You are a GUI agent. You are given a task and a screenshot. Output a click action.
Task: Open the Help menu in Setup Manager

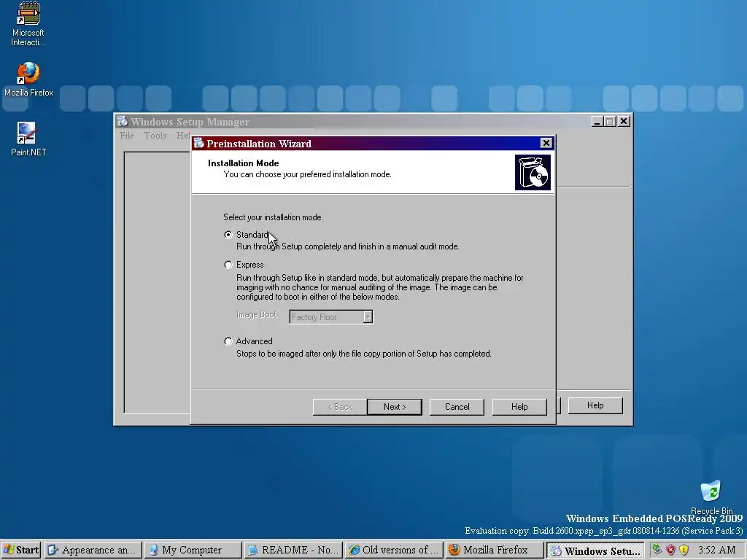(183, 136)
